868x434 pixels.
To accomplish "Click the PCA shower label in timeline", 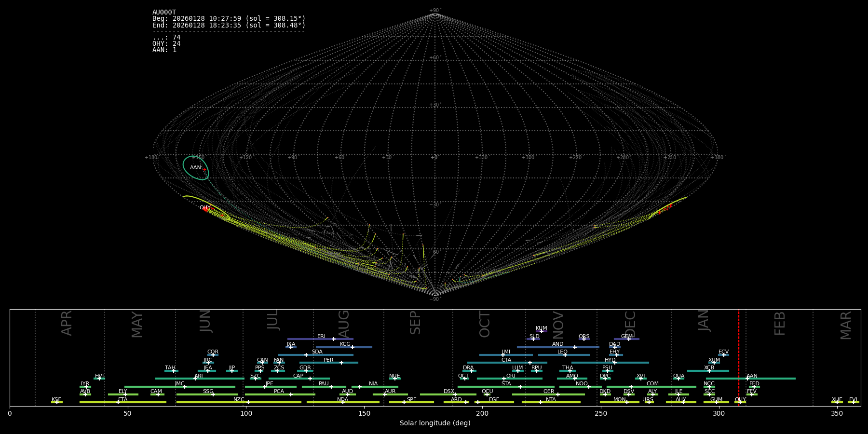I will point(279,392).
